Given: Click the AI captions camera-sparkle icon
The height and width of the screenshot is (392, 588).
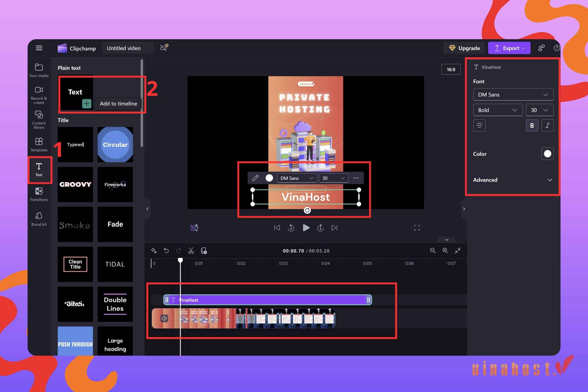Looking at the screenshot, I should 194,228.
